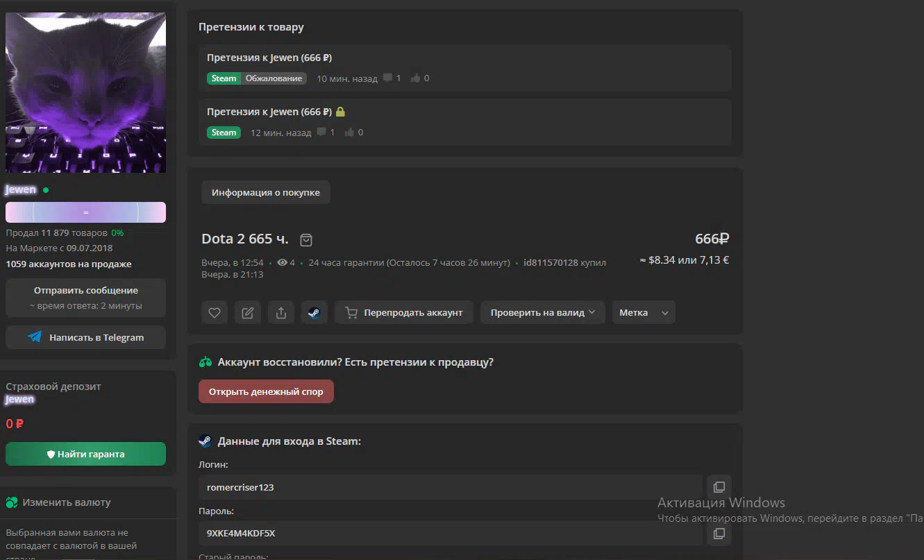
Task: Copy the Steam password value
Action: [x=719, y=533]
